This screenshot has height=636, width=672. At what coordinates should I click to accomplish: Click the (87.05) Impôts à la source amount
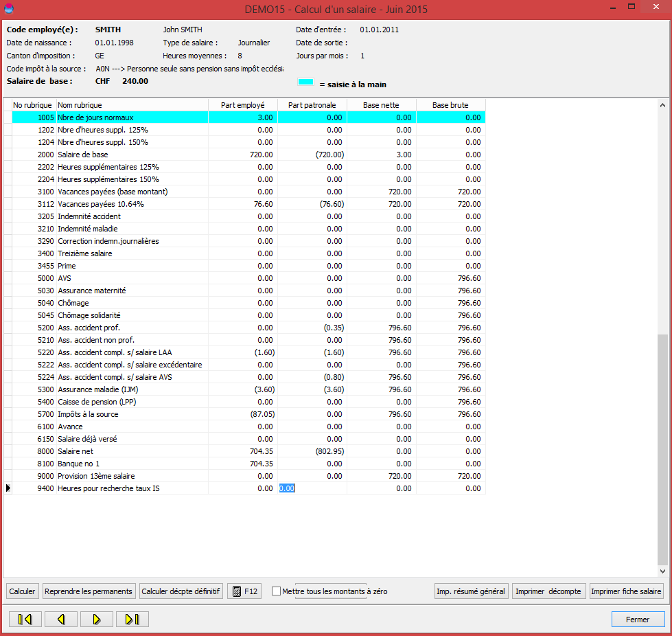[x=262, y=414]
